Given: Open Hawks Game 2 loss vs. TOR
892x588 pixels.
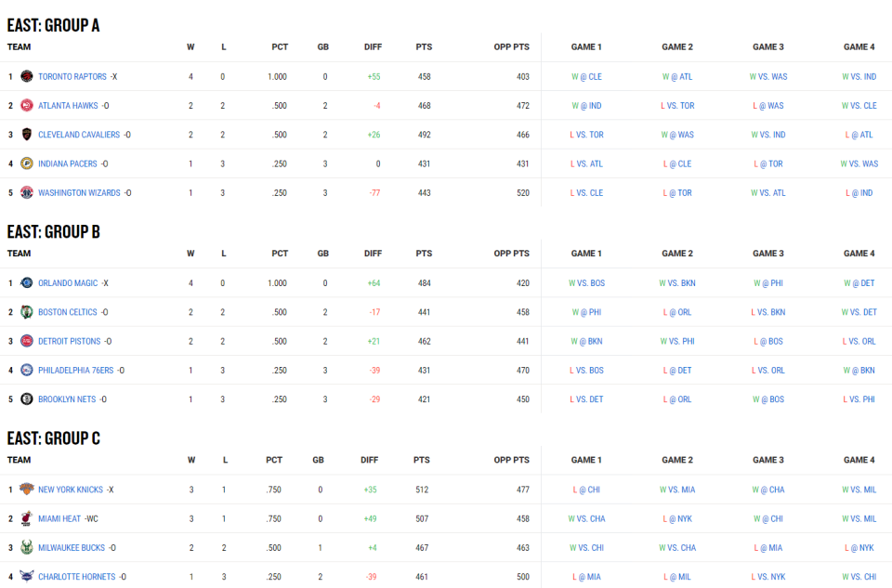Looking at the screenshot, I should click(x=677, y=106).
